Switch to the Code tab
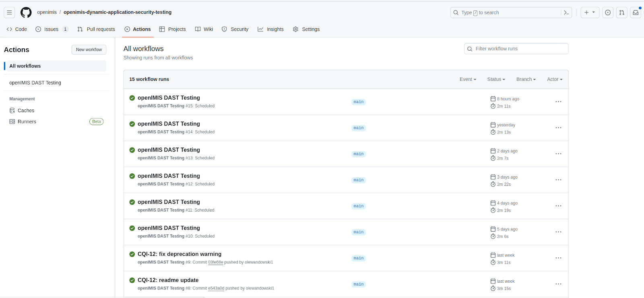The width and height of the screenshot is (644, 298). pyautogui.click(x=17, y=29)
